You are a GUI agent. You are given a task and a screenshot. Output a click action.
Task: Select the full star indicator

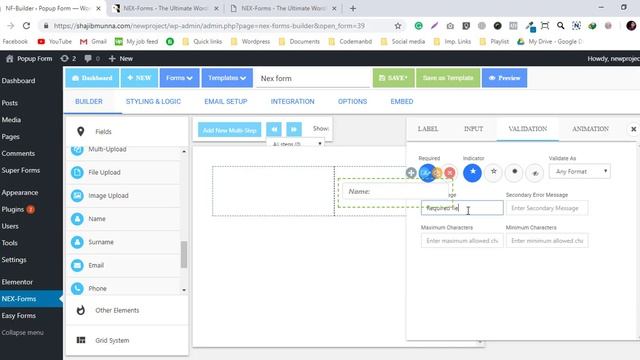(x=472, y=173)
